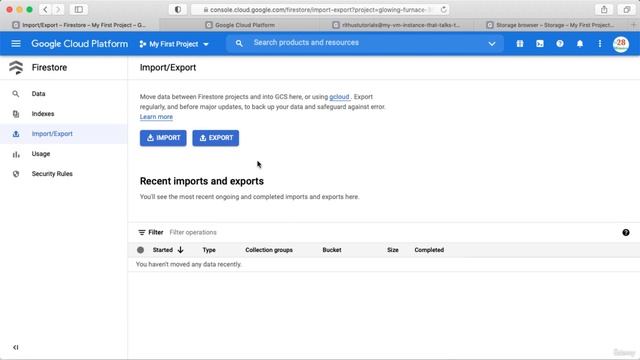
Task: Show the Safari tab overview
Action: coord(627,9)
